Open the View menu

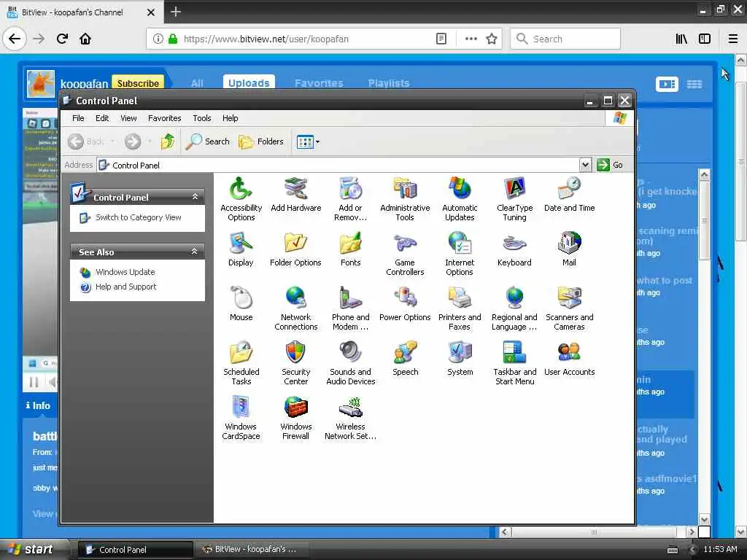pyautogui.click(x=128, y=118)
